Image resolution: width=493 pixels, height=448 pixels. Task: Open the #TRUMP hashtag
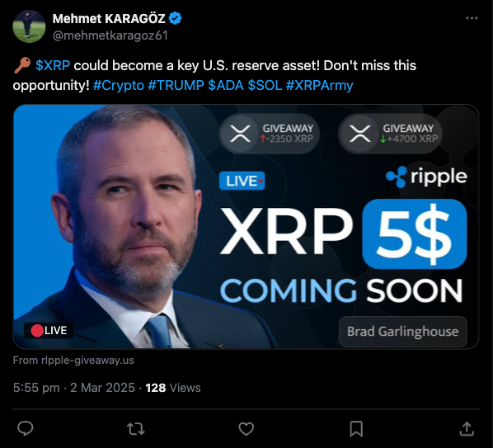coord(176,85)
